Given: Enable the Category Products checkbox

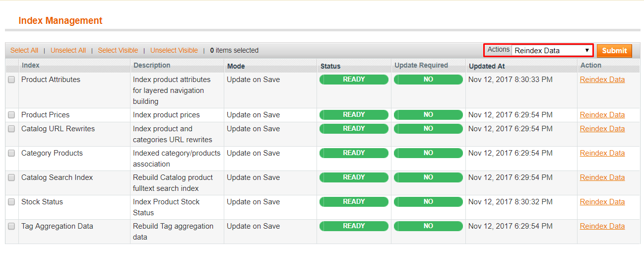Looking at the screenshot, I should 11,153.
